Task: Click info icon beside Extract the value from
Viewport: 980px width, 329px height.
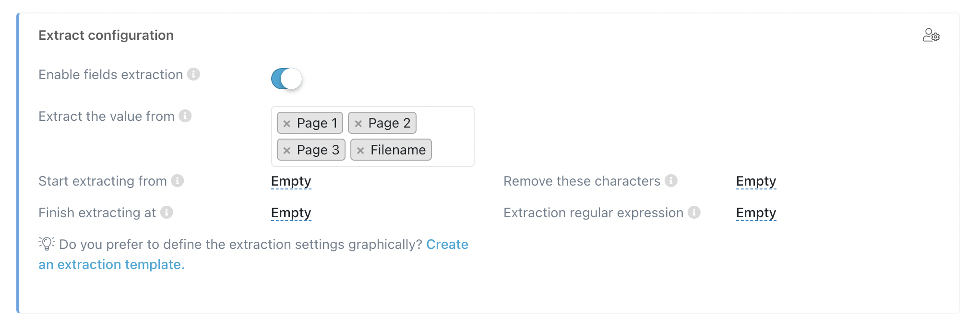Action: click(185, 116)
